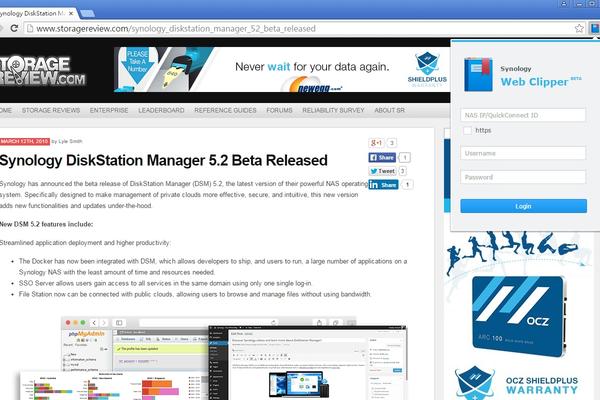
Task: Click the Web Clipper notebook logo
Action: pos(478,75)
